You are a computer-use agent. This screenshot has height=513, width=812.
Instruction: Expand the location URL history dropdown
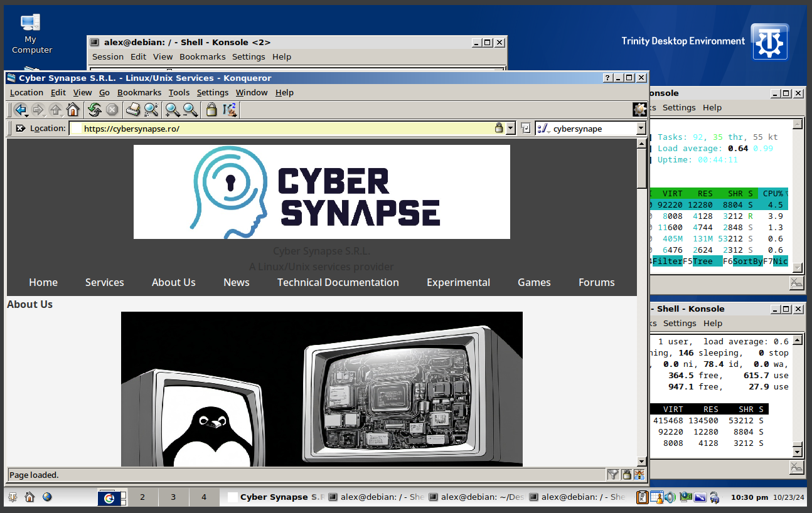[x=510, y=129]
